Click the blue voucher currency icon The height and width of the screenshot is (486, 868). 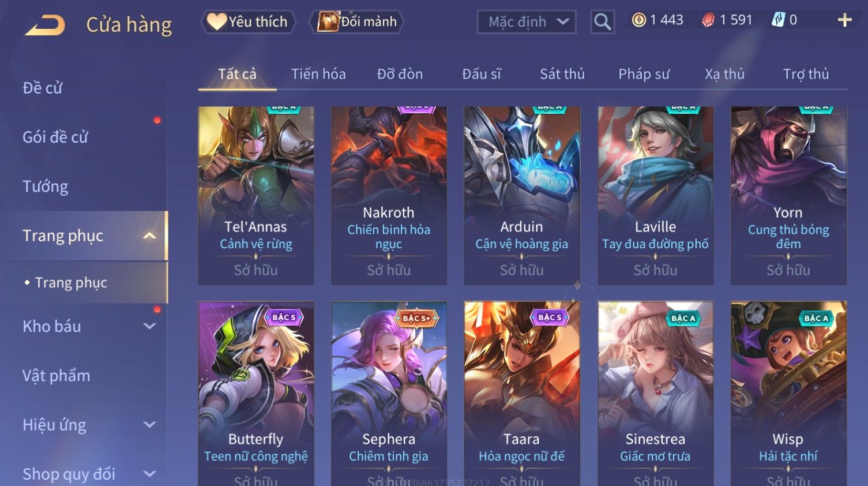point(778,20)
